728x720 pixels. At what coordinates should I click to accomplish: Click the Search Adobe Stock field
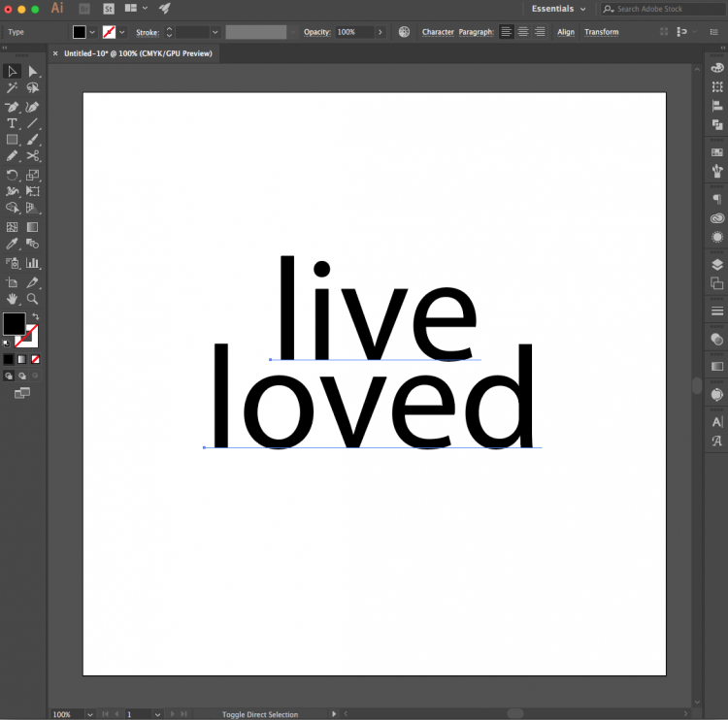pyautogui.click(x=665, y=9)
